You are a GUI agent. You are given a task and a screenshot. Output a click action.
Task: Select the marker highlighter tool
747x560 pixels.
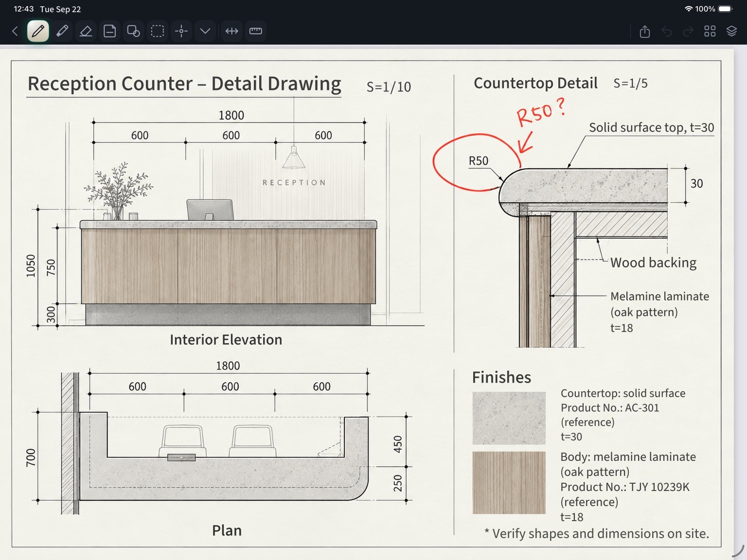[62, 31]
